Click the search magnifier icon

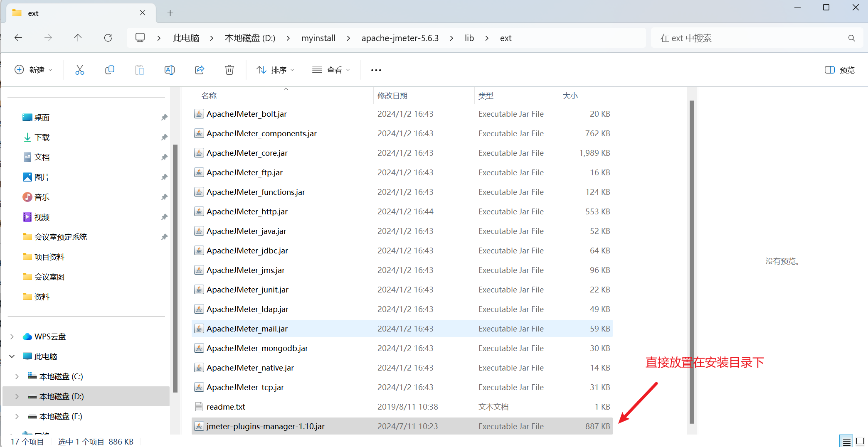851,38
